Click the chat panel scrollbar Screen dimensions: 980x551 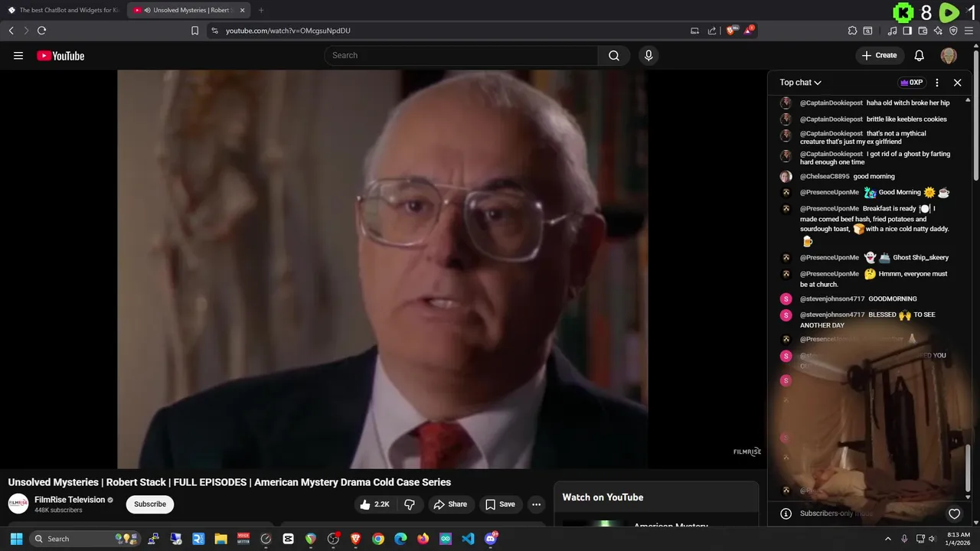[x=968, y=467]
